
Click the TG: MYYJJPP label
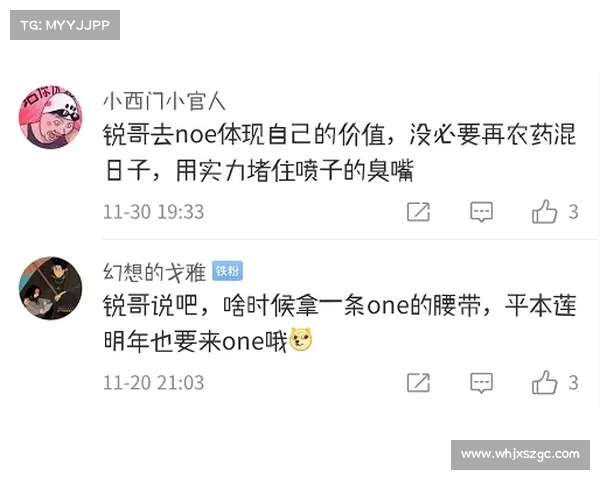[65, 25]
